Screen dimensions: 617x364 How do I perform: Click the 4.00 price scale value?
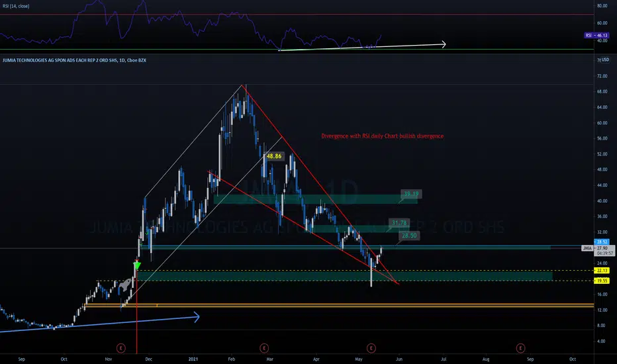click(x=601, y=341)
